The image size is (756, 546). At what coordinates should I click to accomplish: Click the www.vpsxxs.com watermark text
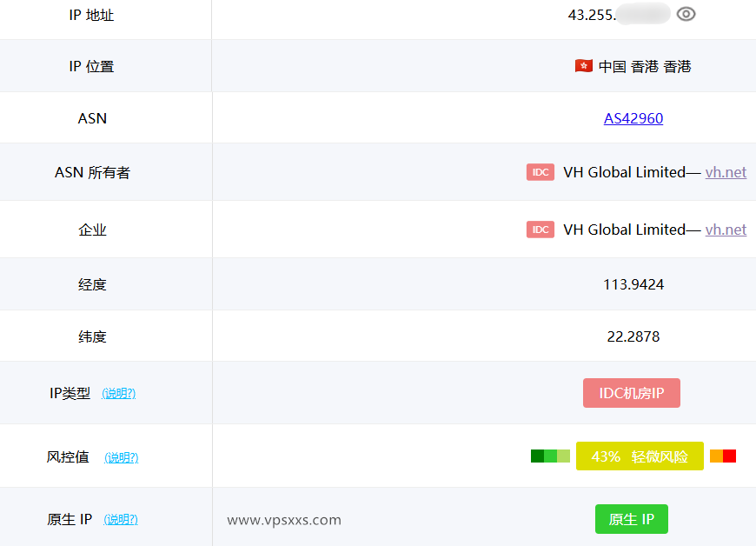click(x=284, y=519)
